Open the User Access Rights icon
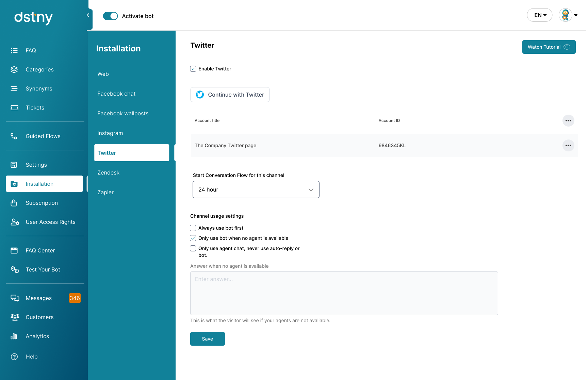The height and width of the screenshot is (380, 588). [15, 222]
